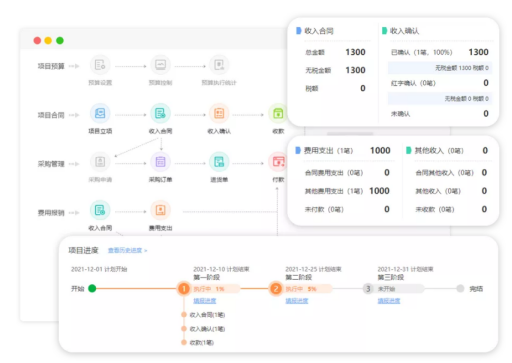Viewport: 512px width, 363px height.
Task: Open the 查看历史进度 link
Action: coord(127,250)
